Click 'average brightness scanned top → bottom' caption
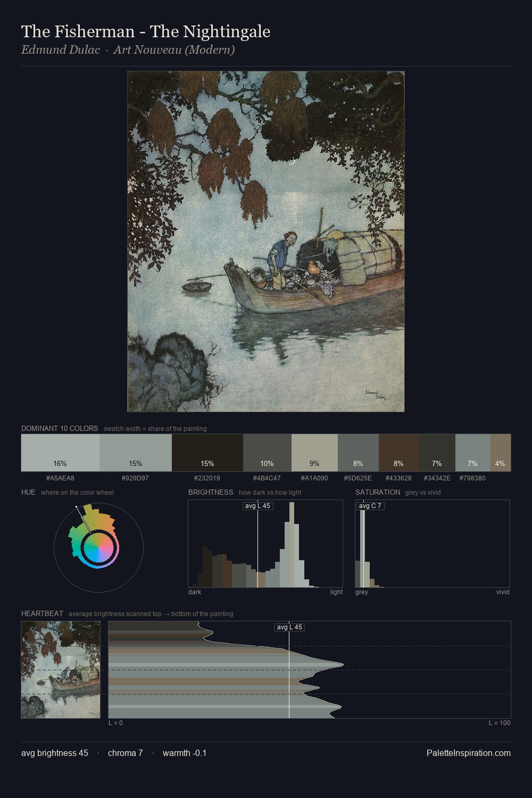The height and width of the screenshot is (798, 532). 151,614
